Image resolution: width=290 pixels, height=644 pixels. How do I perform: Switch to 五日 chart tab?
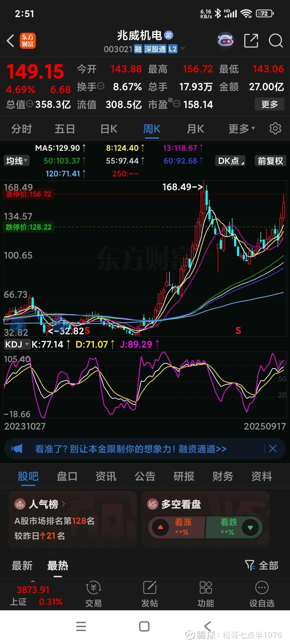pyautogui.click(x=65, y=129)
